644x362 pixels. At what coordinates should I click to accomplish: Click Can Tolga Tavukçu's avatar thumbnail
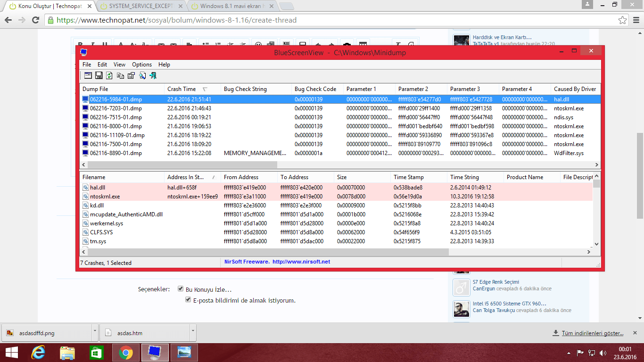(461, 309)
